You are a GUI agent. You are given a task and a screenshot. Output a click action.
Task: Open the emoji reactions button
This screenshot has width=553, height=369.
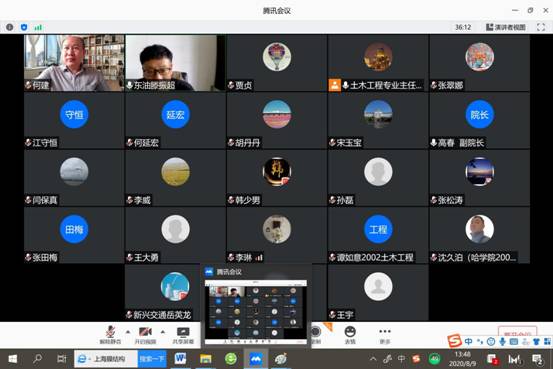(x=350, y=334)
